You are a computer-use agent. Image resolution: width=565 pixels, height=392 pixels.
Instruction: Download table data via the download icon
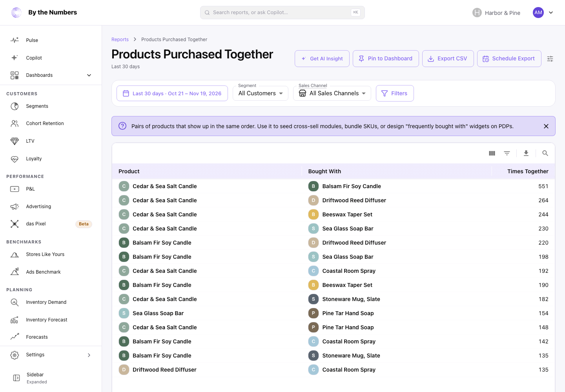click(526, 153)
